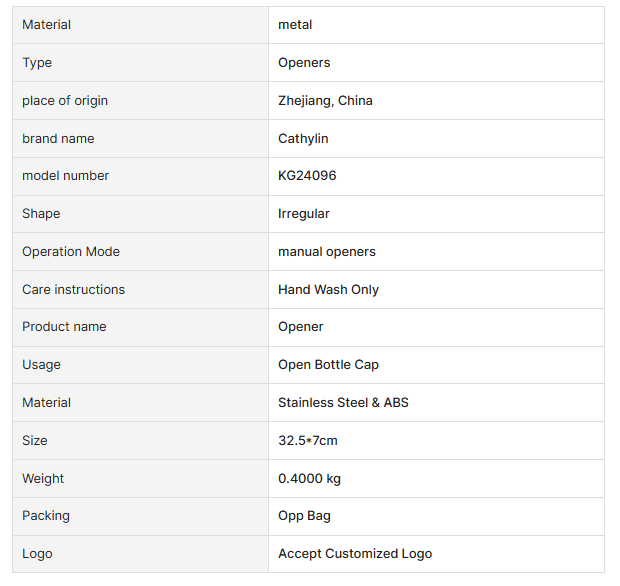Image resolution: width=620 pixels, height=586 pixels.
Task: Select the 'Openers' type value
Action: (304, 63)
